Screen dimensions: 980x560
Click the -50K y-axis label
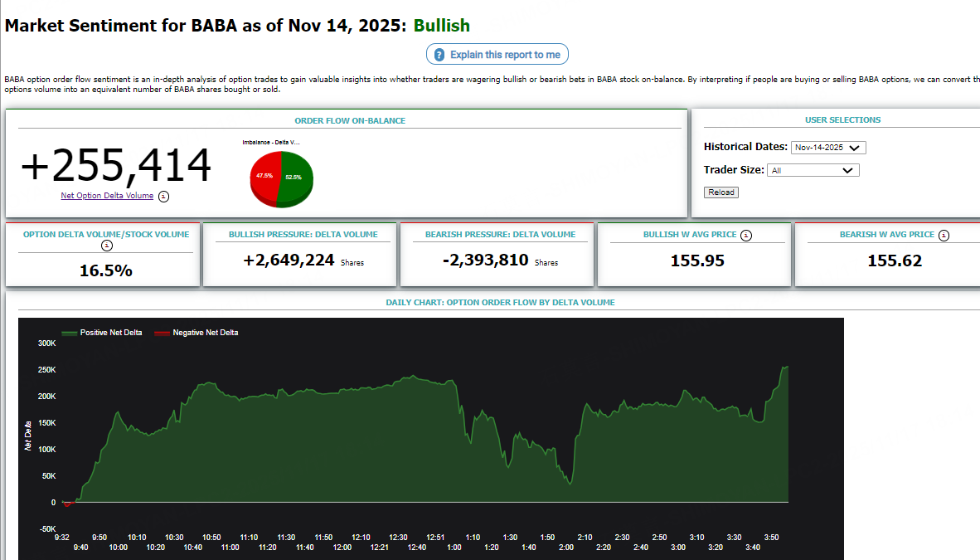click(x=47, y=529)
